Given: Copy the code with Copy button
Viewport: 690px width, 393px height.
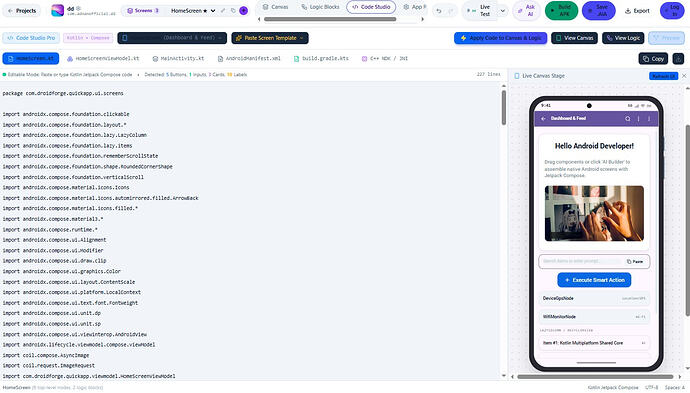Looking at the screenshot, I should point(653,59).
